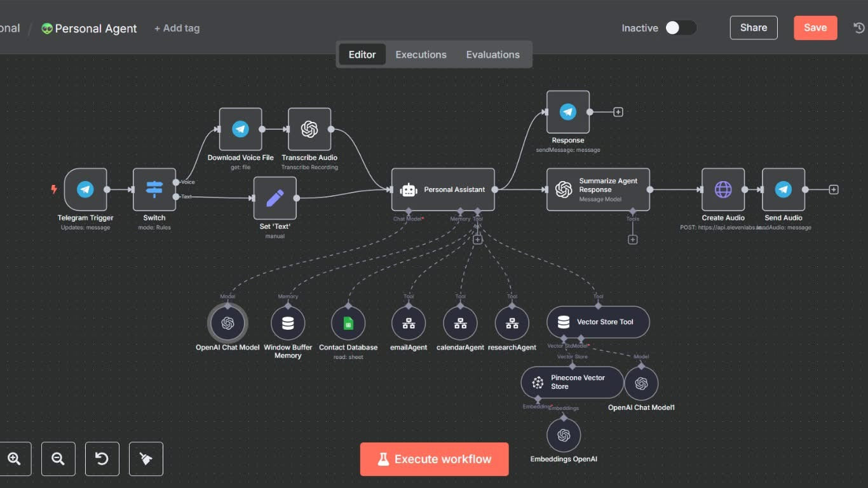Switch to the Executions tab
The width and height of the screenshot is (868, 488).
point(421,55)
